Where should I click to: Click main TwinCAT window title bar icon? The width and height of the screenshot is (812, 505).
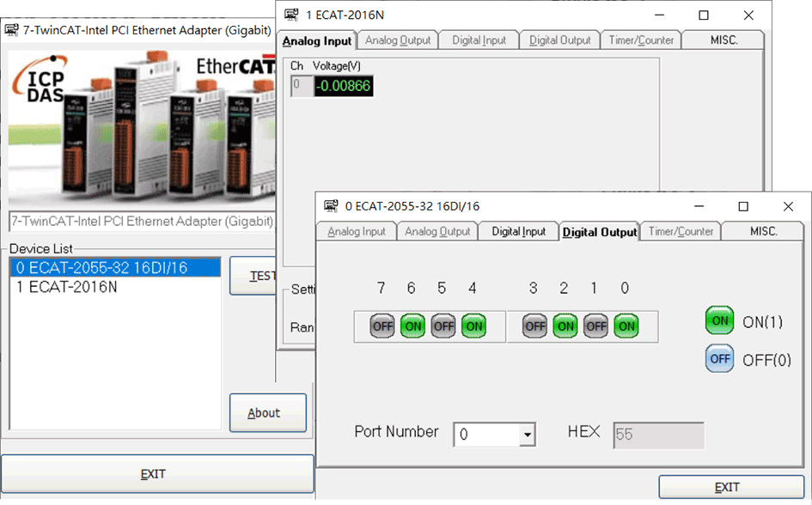[11, 30]
